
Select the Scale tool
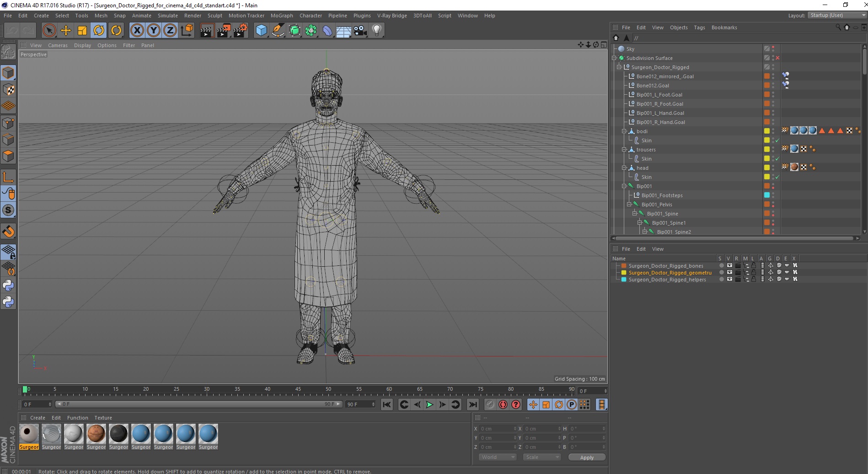point(82,31)
